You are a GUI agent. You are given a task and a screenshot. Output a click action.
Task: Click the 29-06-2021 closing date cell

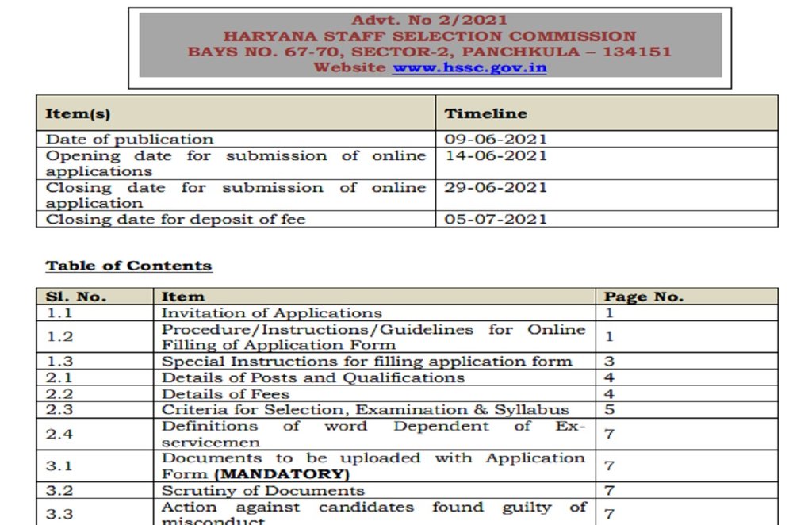[x=495, y=187]
